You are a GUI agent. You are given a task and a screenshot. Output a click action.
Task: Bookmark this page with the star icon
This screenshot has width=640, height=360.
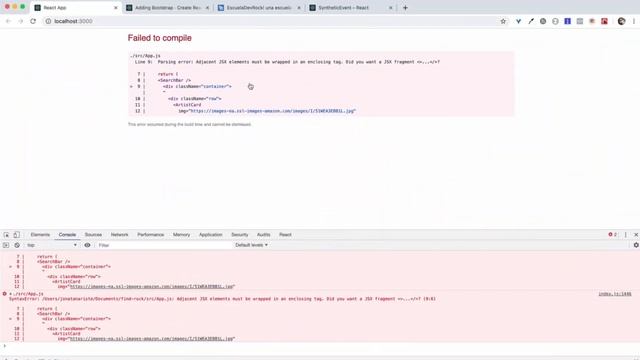click(x=503, y=21)
